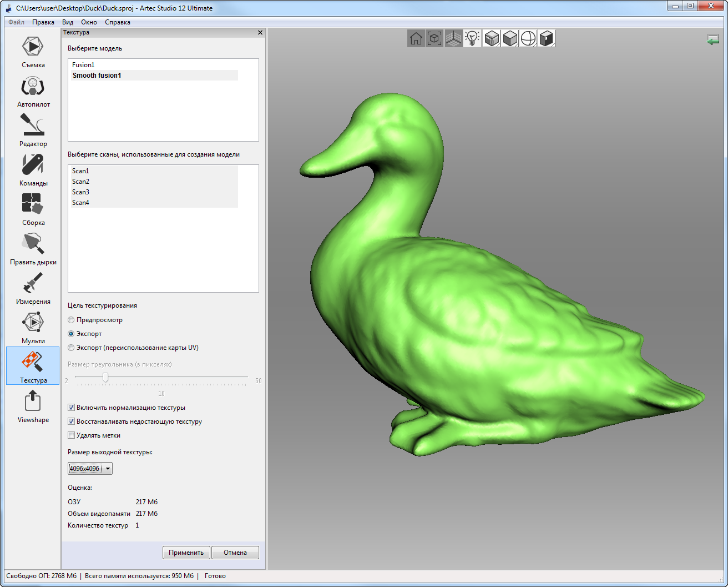728x587 pixels.
Task: Select the Предпросмотр radio button
Action: click(x=71, y=320)
